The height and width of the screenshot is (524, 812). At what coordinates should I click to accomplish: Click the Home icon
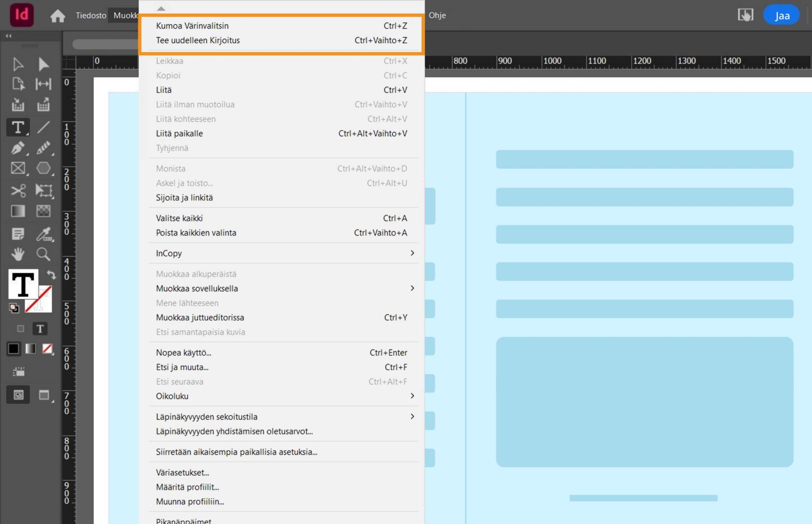(x=58, y=16)
